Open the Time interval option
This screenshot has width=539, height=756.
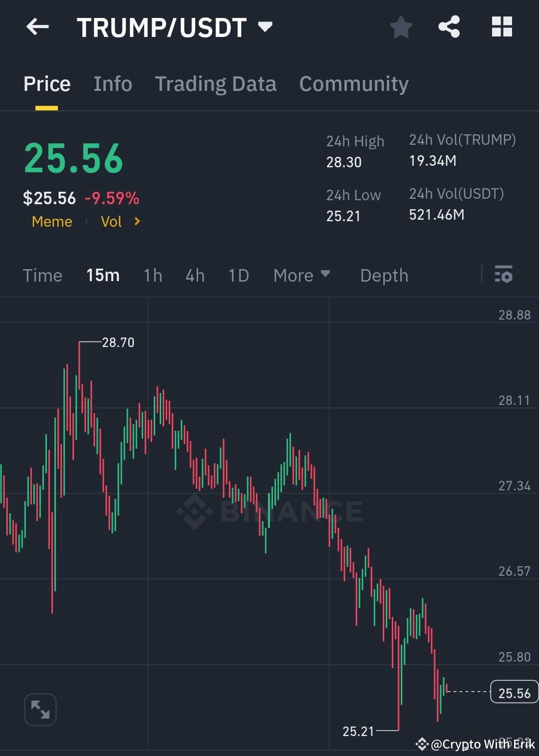[x=42, y=275]
